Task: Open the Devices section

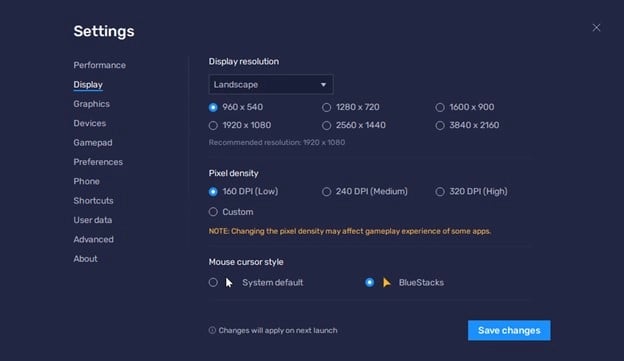Action: coord(90,123)
